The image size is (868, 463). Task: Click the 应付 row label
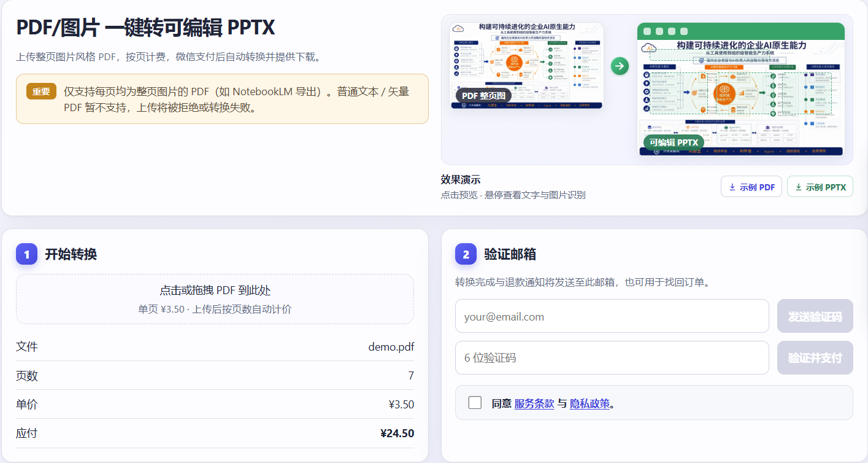click(x=27, y=434)
